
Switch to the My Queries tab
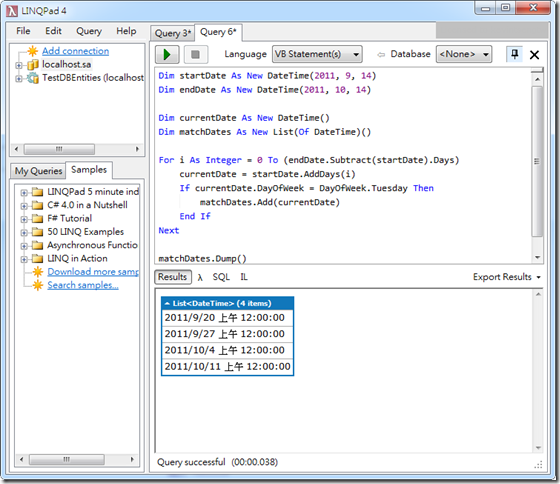click(x=38, y=171)
